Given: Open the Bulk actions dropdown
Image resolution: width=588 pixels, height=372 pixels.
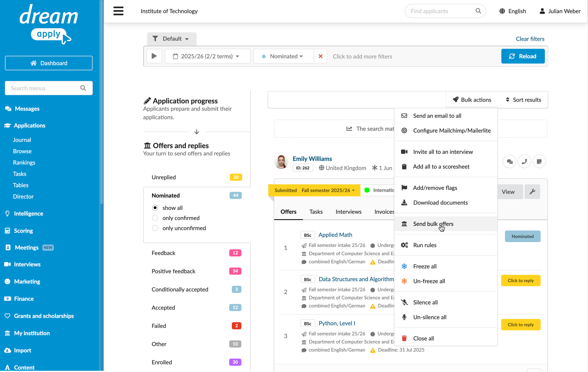Looking at the screenshot, I should coord(472,100).
